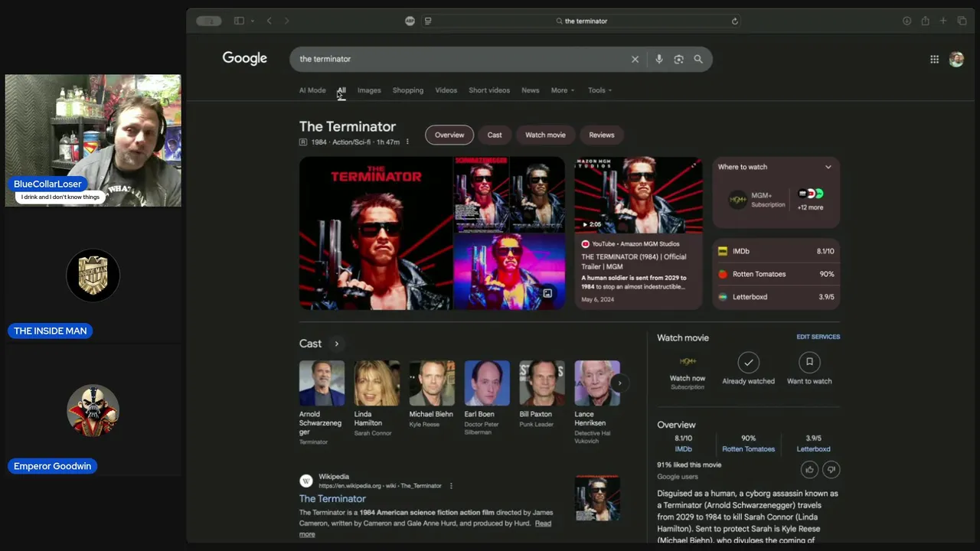
Task: Open the Letterboxd link in Overview
Action: tap(813, 449)
